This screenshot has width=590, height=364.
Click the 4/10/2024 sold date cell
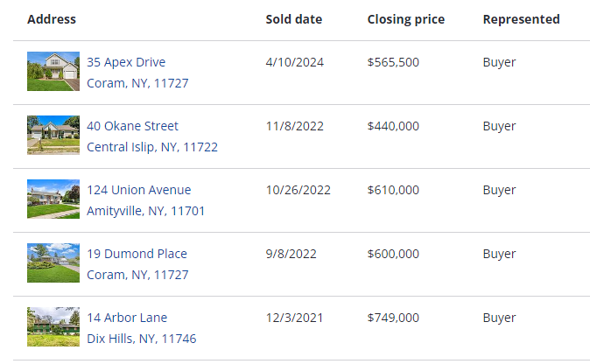[295, 62]
